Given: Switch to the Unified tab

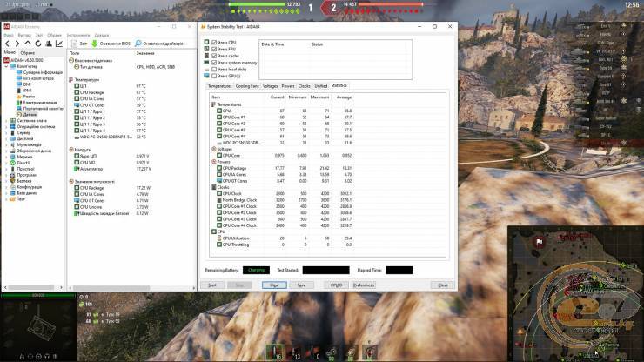Looking at the screenshot, I should [x=321, y=86].
